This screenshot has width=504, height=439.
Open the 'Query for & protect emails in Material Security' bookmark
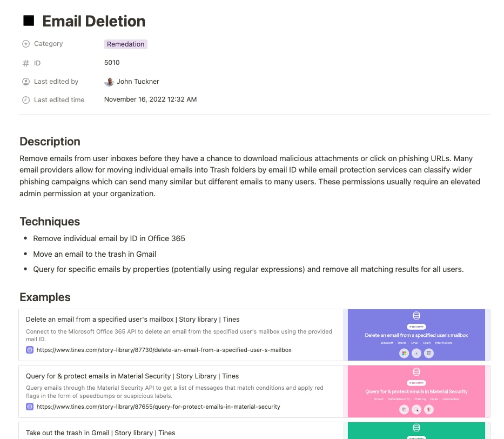coord(132,376)
